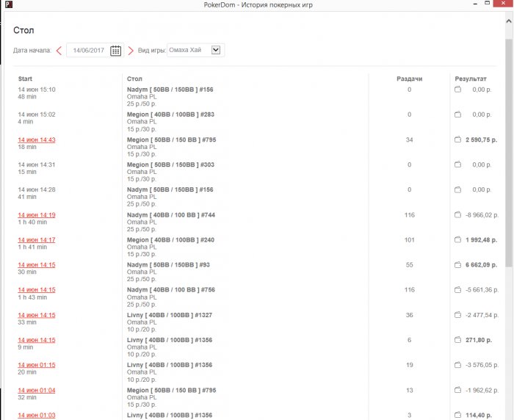Viewport: 514px width, 420px height.
Task: Click the icon beside the -8 966,02 р. result
Action: pos(457,215)
